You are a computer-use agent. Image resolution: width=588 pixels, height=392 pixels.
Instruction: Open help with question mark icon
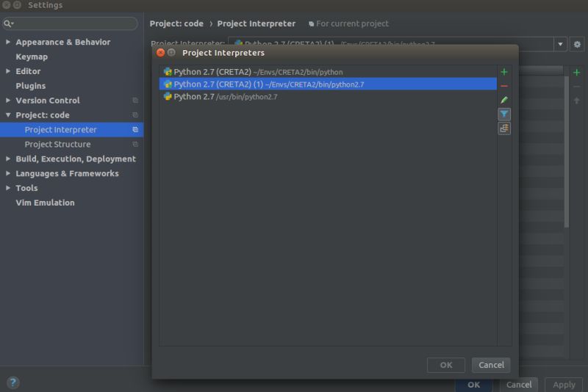[x=12, y=382]
